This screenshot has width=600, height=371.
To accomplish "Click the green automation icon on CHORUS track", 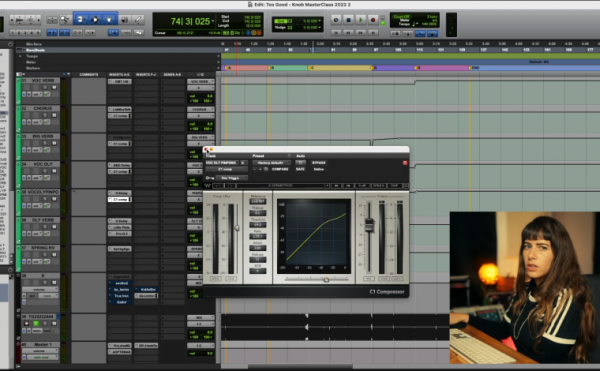I will tap(46, 122).
